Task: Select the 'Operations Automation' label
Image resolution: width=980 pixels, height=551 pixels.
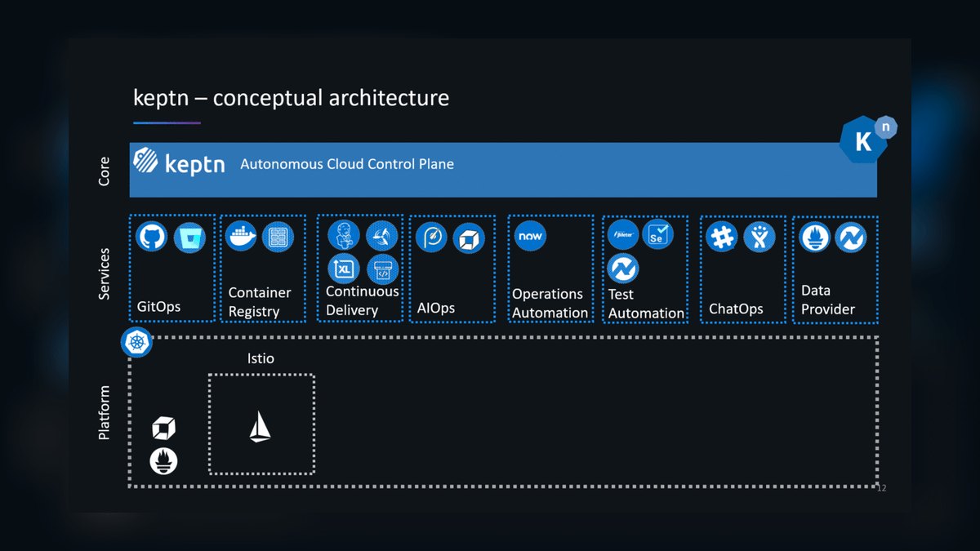Action: [x=550, y=303]
